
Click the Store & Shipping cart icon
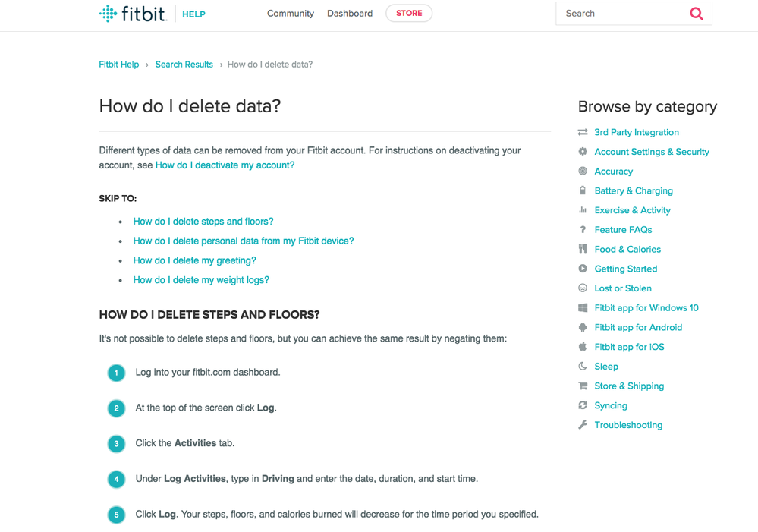pyautogui.click(x=583, y=386)
